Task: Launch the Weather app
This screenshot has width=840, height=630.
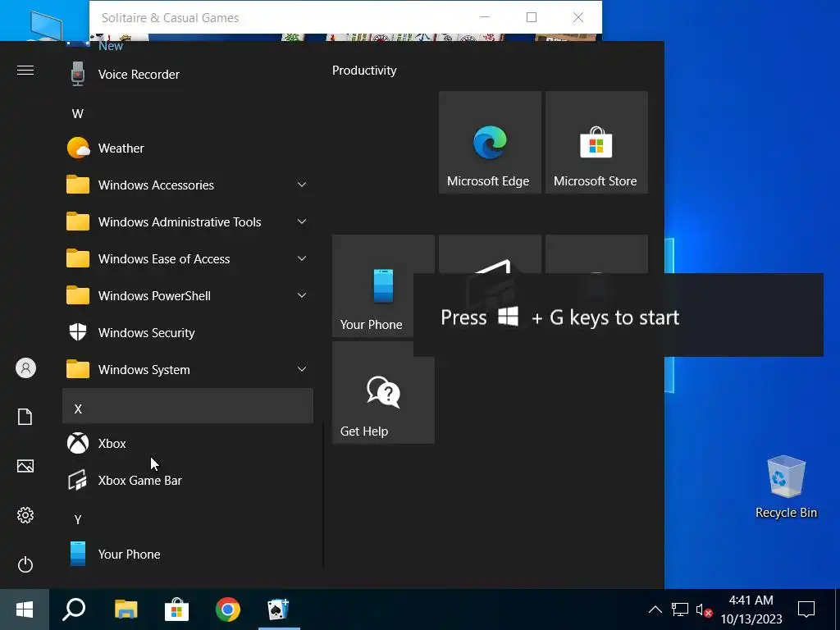Action: tap(188, 148)
